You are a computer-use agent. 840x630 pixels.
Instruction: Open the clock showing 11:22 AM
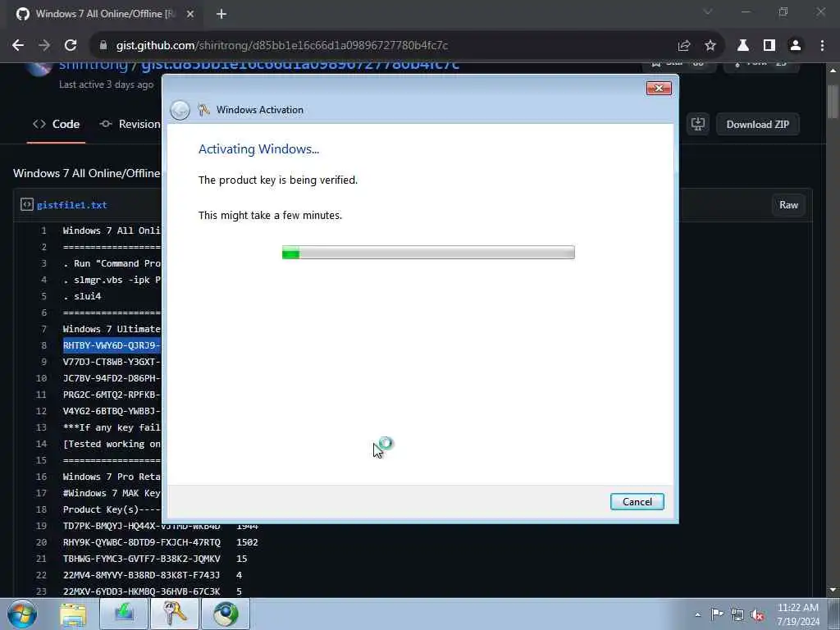797,614
